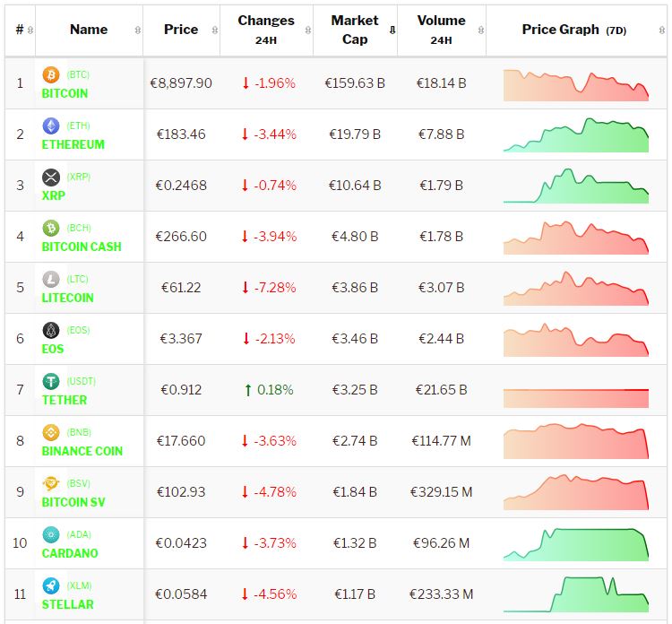Image resolution: width=672 pixels, height=624 pixels.
Task: Sort by Volume 24H column header
Action: click(x=441, y=30)
